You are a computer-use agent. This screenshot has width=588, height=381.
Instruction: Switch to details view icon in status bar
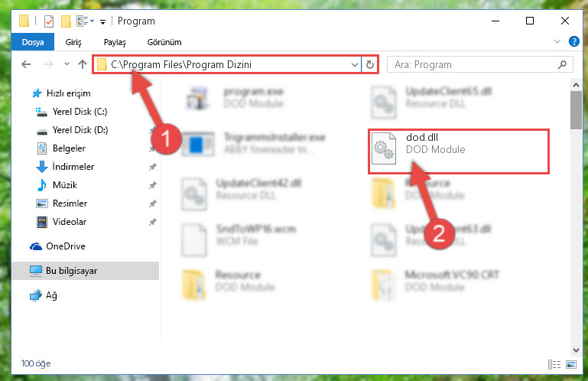[554, 364]
